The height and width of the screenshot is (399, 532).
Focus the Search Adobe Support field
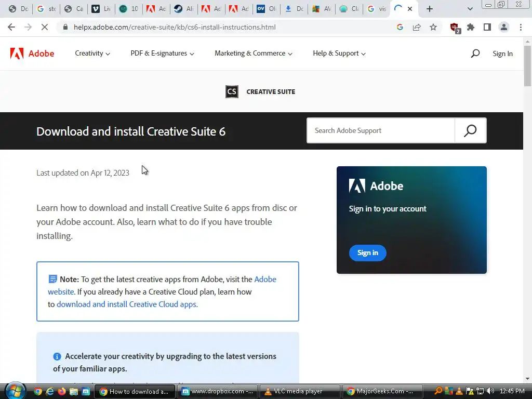(381, 130)
